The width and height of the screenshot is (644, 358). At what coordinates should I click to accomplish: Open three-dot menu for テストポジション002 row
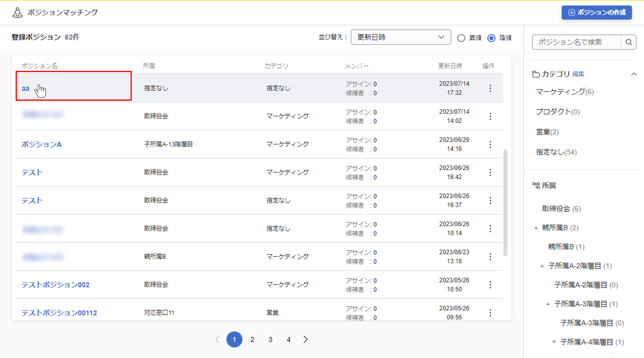coord(490,285)
